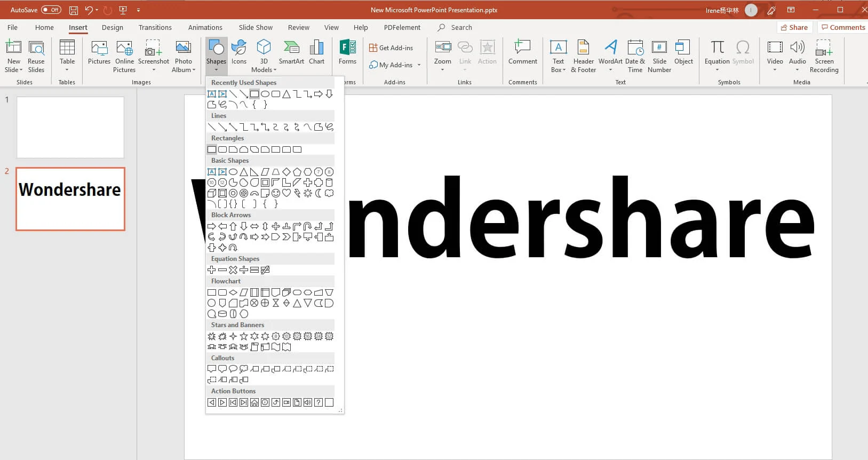Select the Home action button shape
868x460 pixels.
click(x=254, y=402)
